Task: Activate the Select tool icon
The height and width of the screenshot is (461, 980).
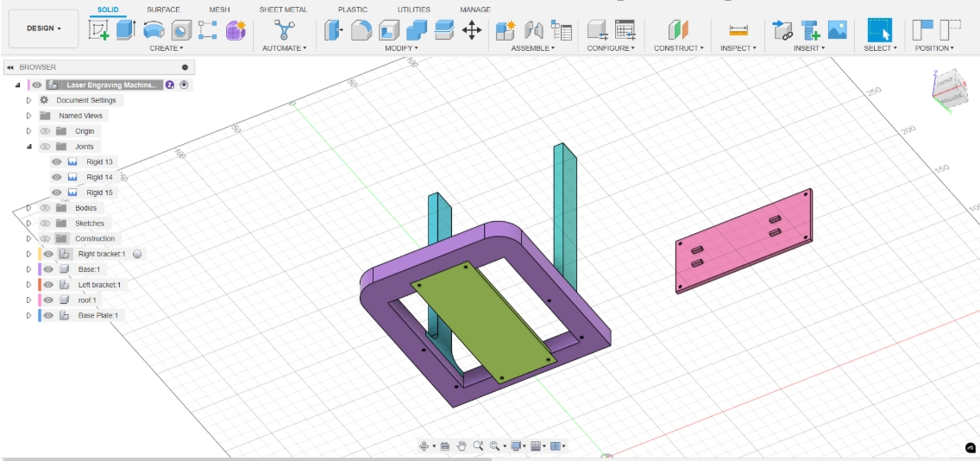Action: [879, 30]
